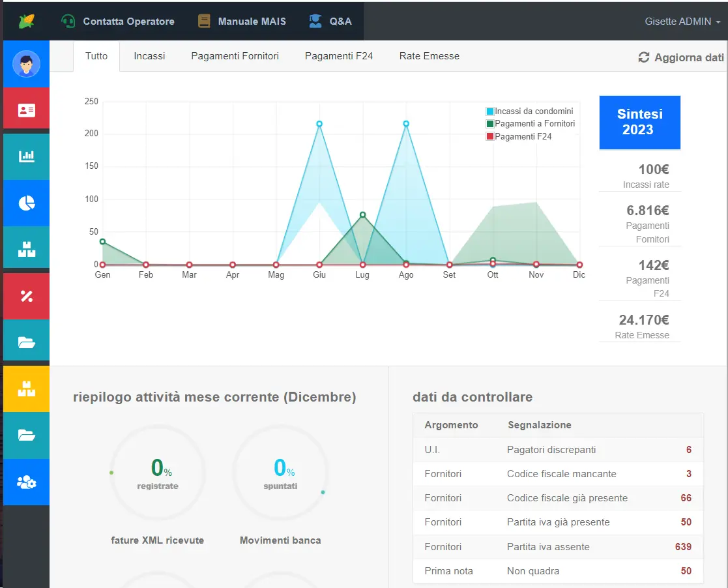Screen dimensions: 728x588
Task: Select the Codice fiscale già presente row
Action: (558, 498)
